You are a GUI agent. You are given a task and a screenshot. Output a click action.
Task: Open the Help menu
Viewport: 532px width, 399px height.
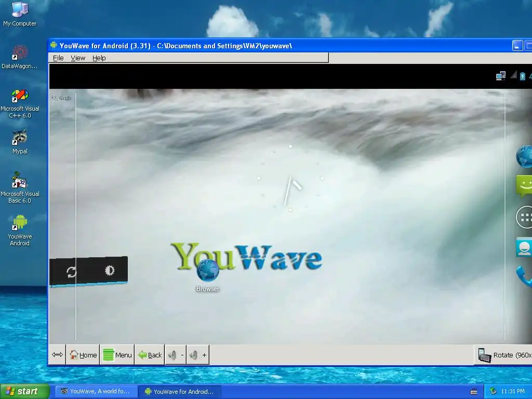click(x=99, y=58)
